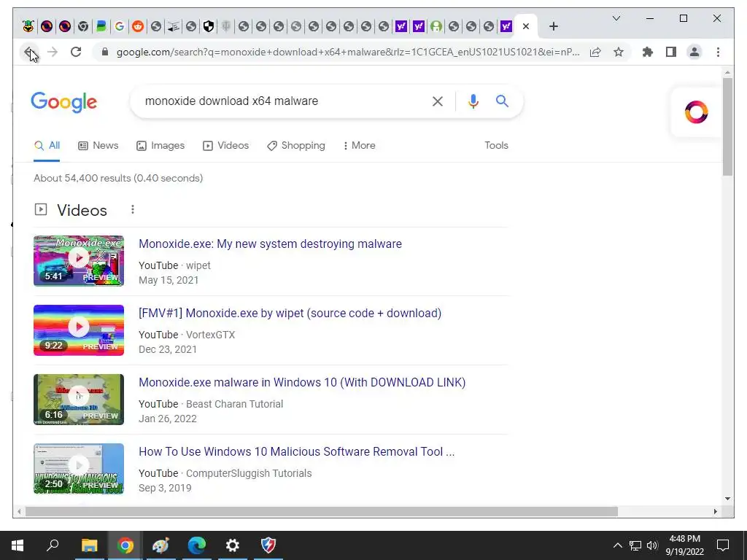Switch to the green robot icon tab
Image resolution: width=747 pixels, height=560 pixels.
pos(436,26)
